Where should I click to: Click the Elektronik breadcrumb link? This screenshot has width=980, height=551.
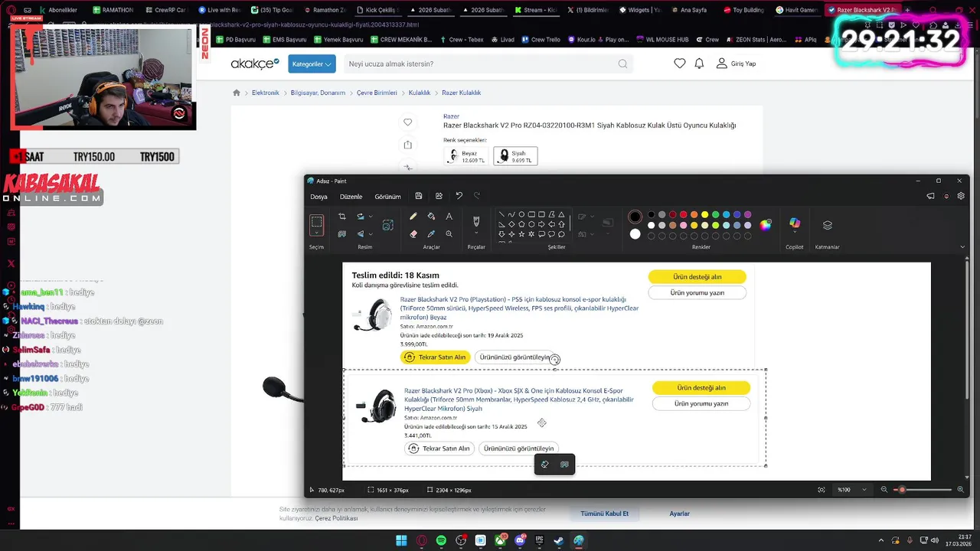click(266, 93)
